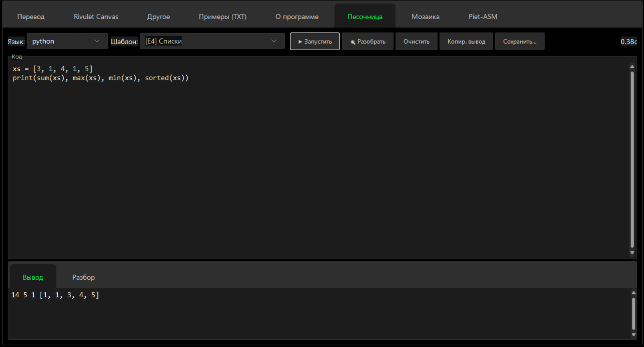Copy output via Копир. вывод

[466, 41]
